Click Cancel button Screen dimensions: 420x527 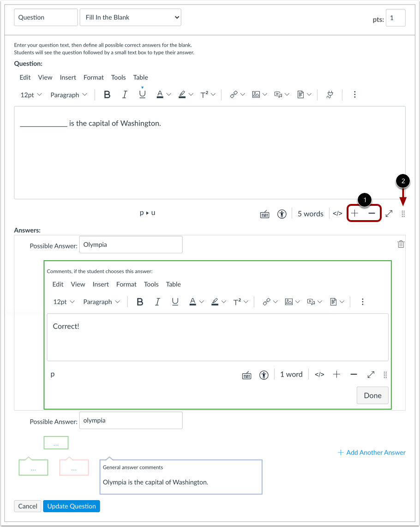click(x=28, y=506)
